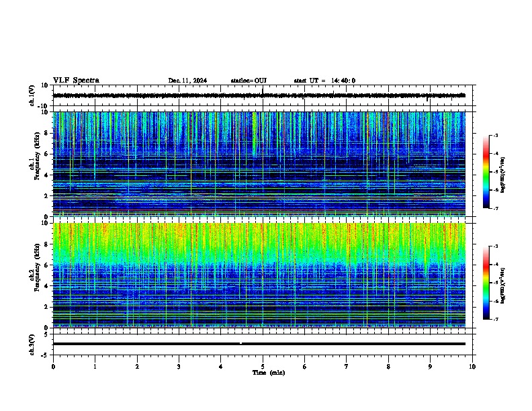Select the date text "Dec. 11, 2024"
This screenshot has width=532, height=411.
coord(187,81)
